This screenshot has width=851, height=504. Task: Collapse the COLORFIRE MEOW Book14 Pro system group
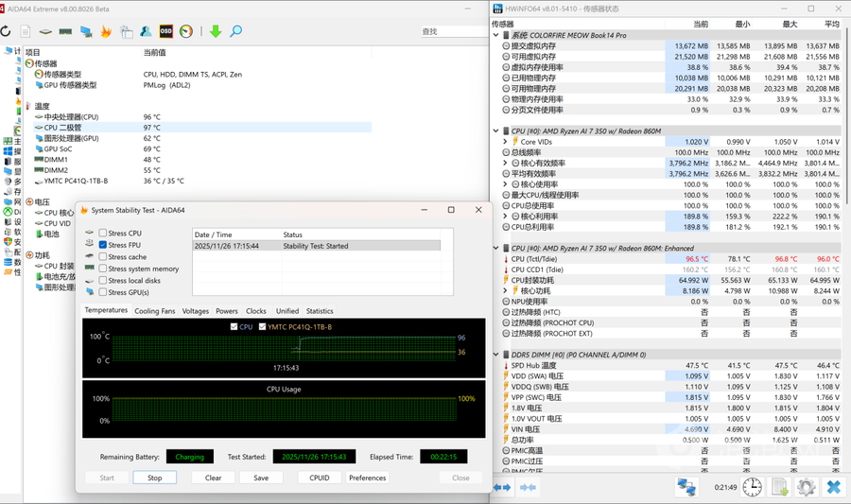coord(496,35)
